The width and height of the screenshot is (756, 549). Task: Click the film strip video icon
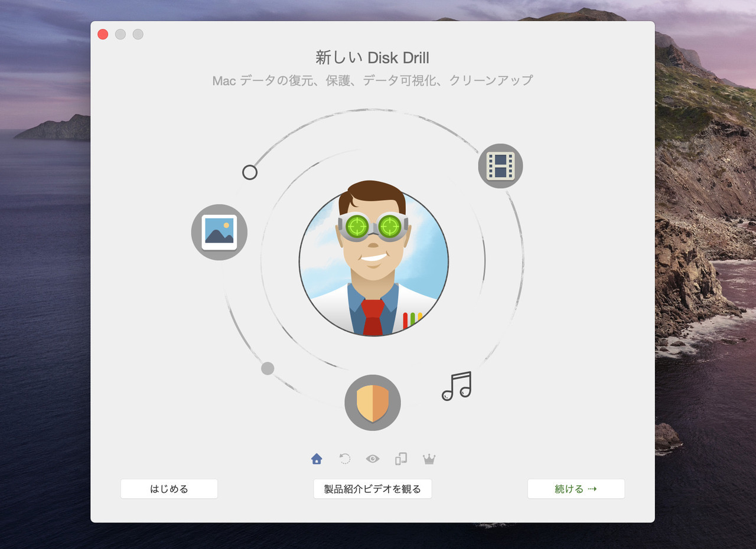pyautogui.click(x=500, y=166)
